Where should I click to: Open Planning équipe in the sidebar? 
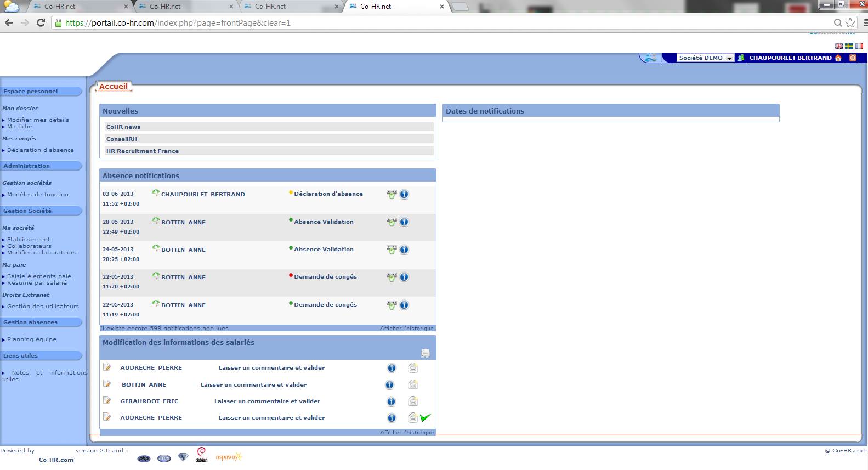[x=31, y=339]
